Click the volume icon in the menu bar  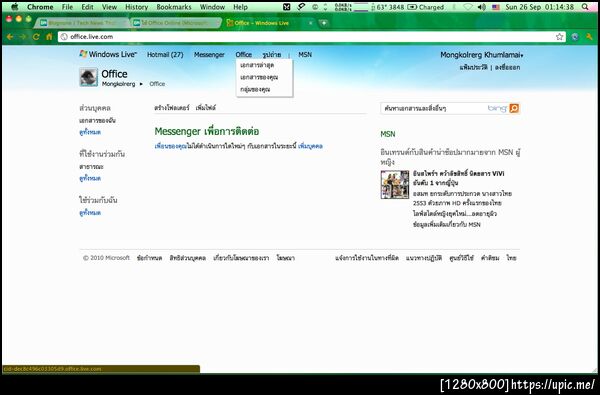click(482, 7)
